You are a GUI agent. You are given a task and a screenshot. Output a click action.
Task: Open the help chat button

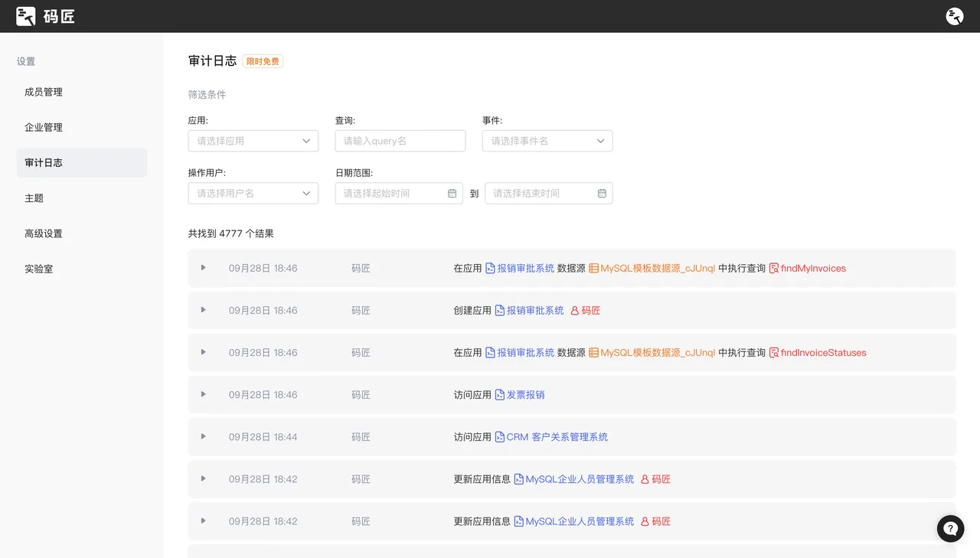(950, 528)
